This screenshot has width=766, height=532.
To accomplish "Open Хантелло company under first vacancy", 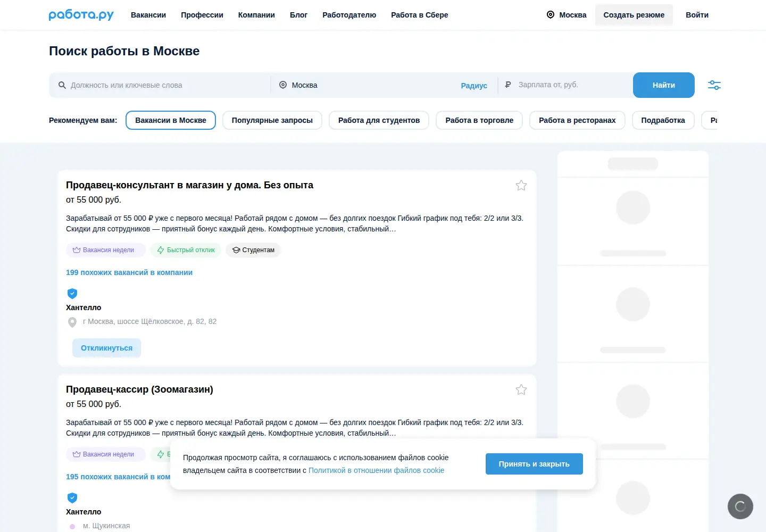I will click(x=84, y=307).
